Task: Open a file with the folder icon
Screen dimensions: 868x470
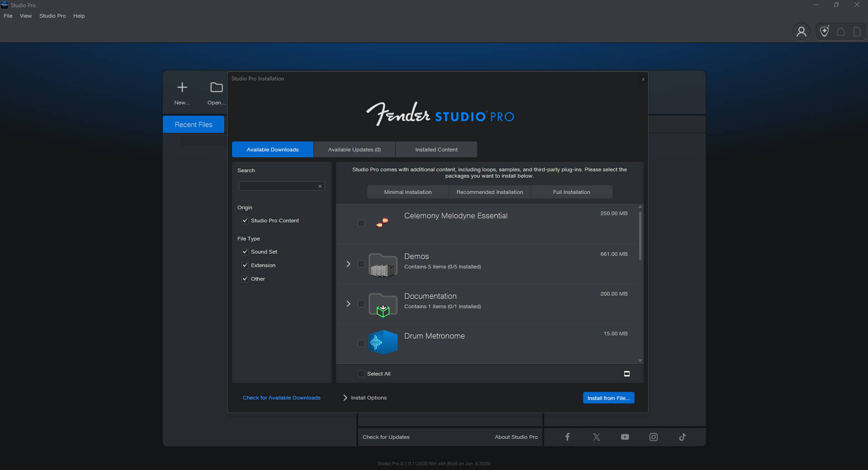Action: (x=216, y=87)
